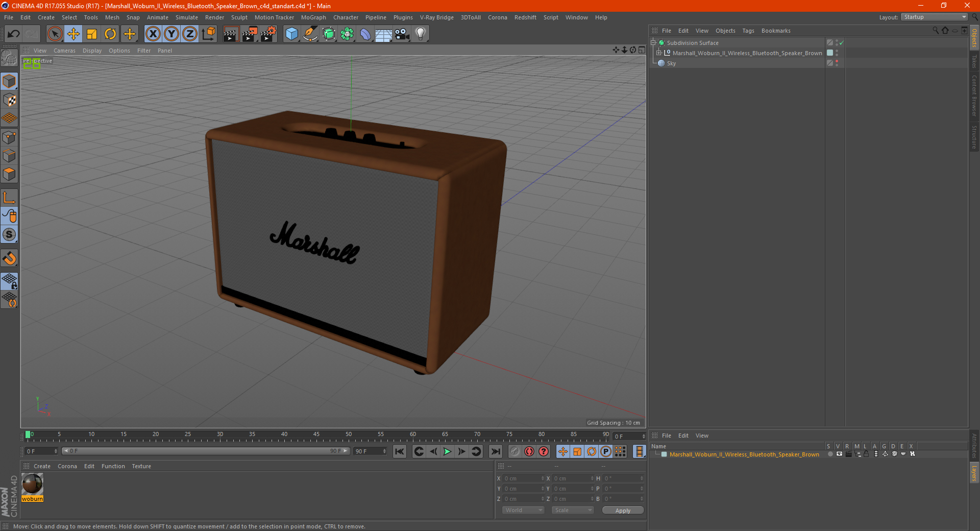Viewport: 980px width, 531px height.
Task: Go to start of animation
Action: point(400,451)
